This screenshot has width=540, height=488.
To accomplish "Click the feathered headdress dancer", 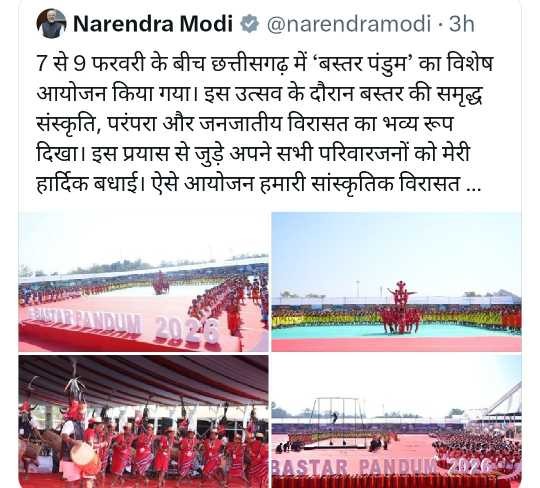I will click(75, 406).
